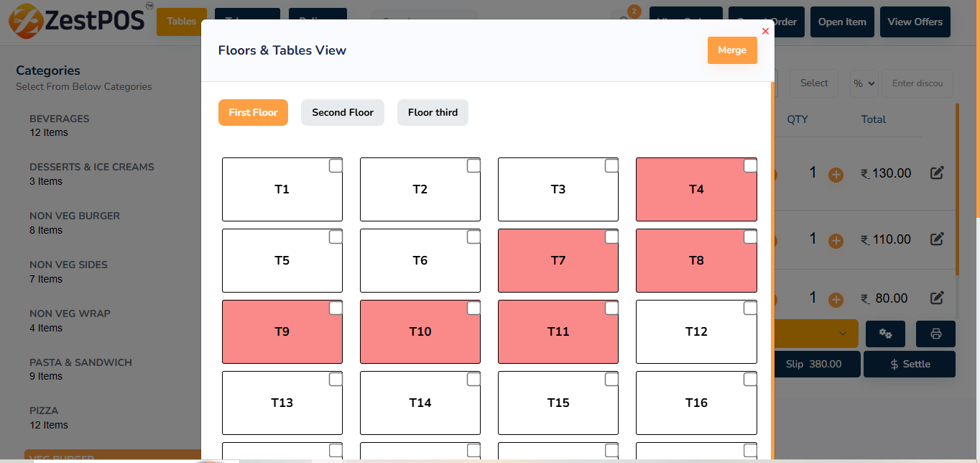
Task: Select table T12 checkbox
Action: (750, 308)
